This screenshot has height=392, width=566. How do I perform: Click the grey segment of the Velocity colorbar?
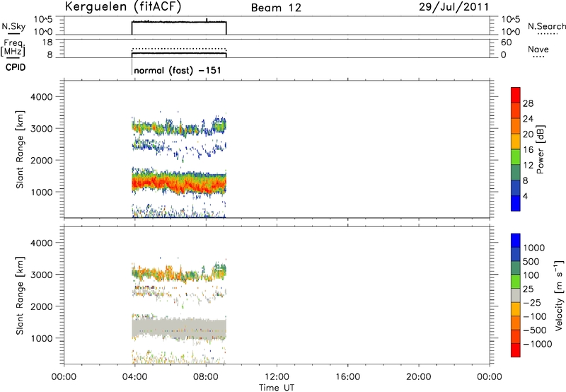(x=516, y=296)
